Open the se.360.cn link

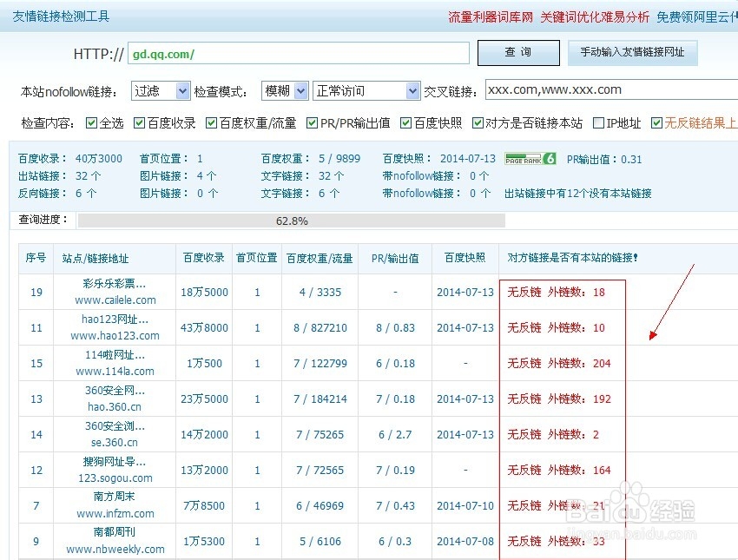point(115,442)
